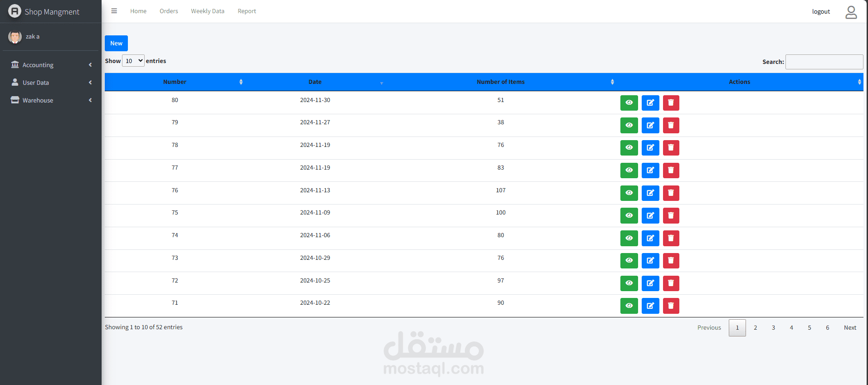View details of order number 74
The width and height of the screenshot is (868, 385).
[629, 238]
